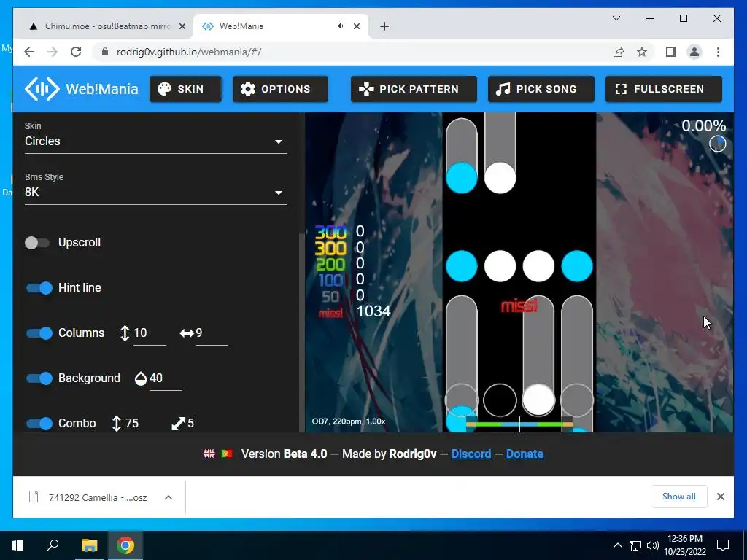Viewport: 747px width, 560px height.
Task: Click the Web!Mania logo icon
Action: [42, 88]
